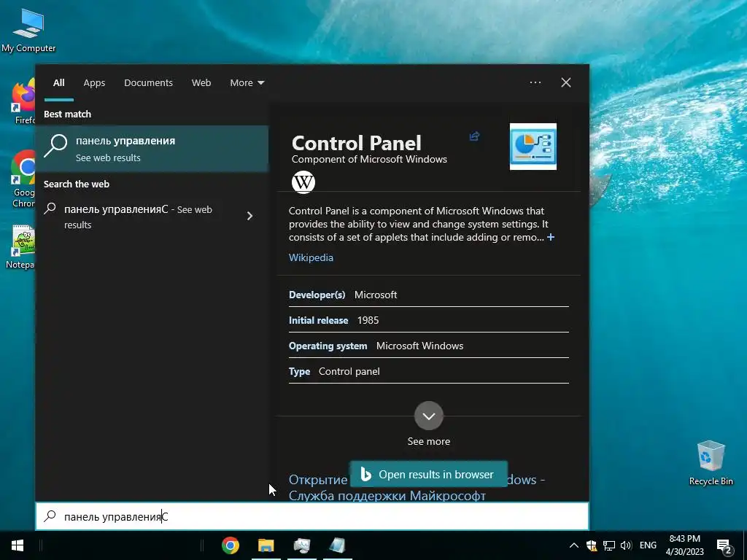Screen dimensions: 747x560
Task: Click the Type Control panel row
Action: coord(429,371)
